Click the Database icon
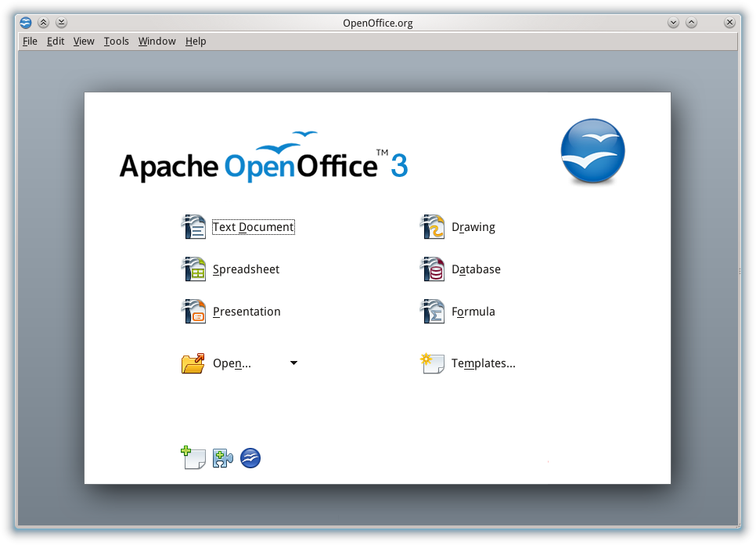The height and width of the screenshot is (545, 756). tap(432, 269)
